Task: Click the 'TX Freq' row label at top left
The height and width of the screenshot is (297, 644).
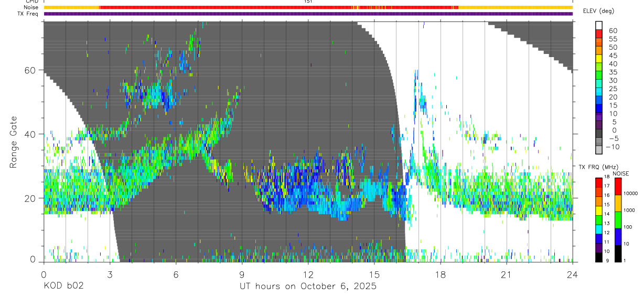Action: [x=28, y=14]
